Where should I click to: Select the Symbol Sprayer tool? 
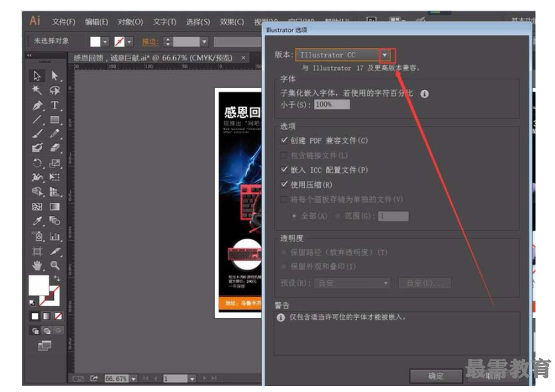[37, 236]
